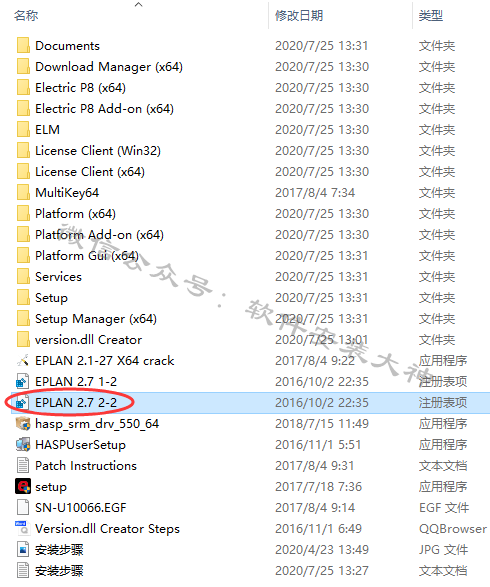Select the EPLAN 2.1-27 X64 crack application icon

coord(23,361)
